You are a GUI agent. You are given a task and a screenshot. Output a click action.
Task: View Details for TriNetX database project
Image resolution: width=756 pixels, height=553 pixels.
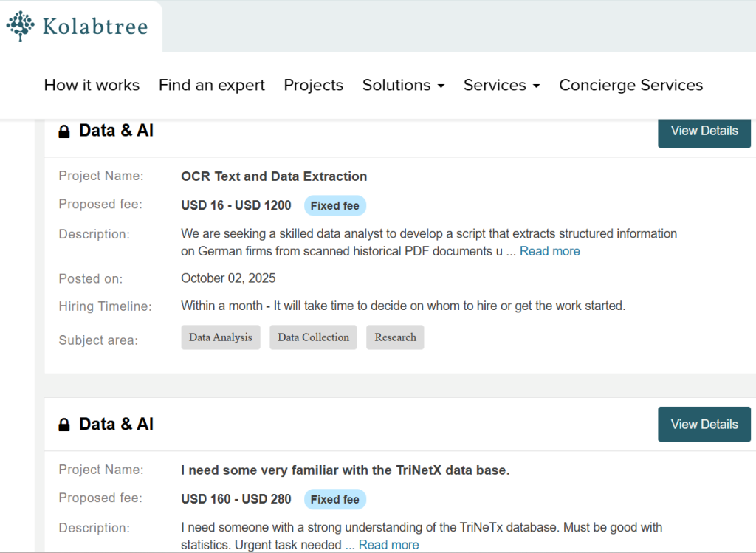tap(704, 425)
